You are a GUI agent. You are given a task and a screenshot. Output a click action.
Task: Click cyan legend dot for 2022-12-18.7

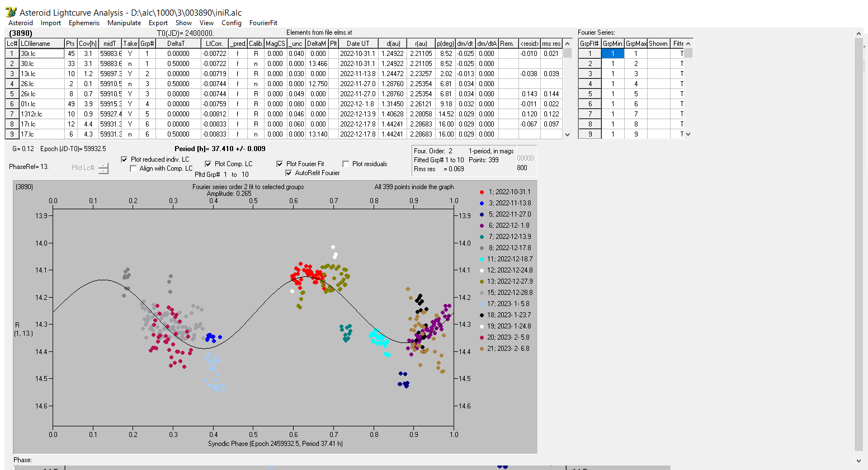pyautogui.click(x=482, y=259)
